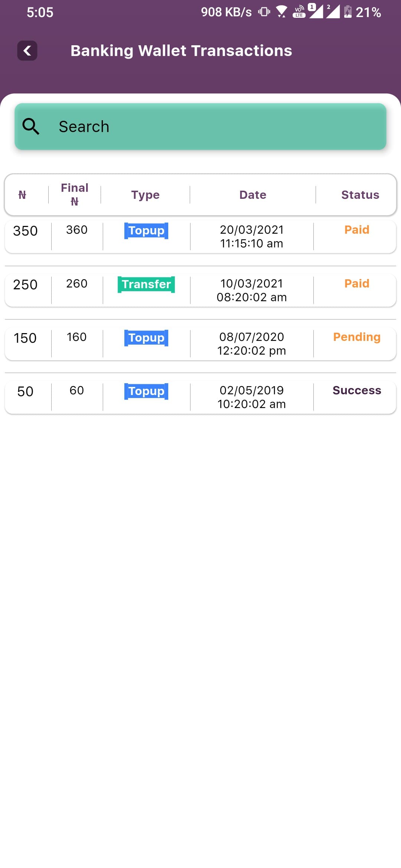Image resolution: width=401 pixels, height=868 pixels.
Task: Select the Status column header
Action: pos(360,195)
